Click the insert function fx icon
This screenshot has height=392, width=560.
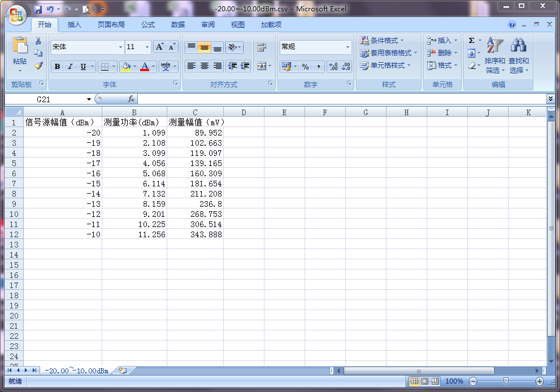coord(131,99)
